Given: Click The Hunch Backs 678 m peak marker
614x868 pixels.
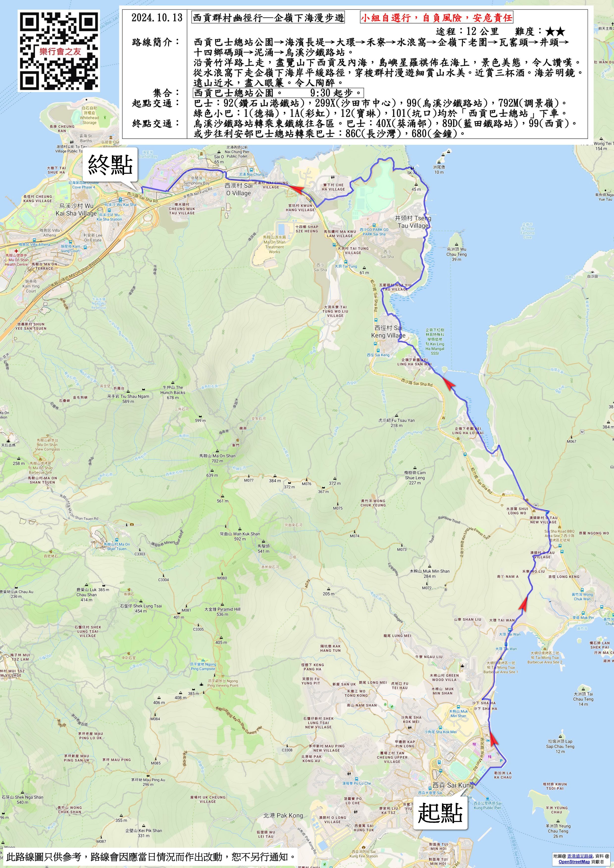Looking at the screenshot, I should click(x=173, y=383).
